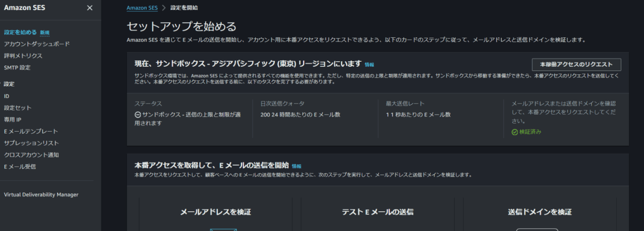The height and width of the screenshot is (231, 644).
Task: Open the Amazon SES breadcrumb link
Action: (x=142, y=8)
